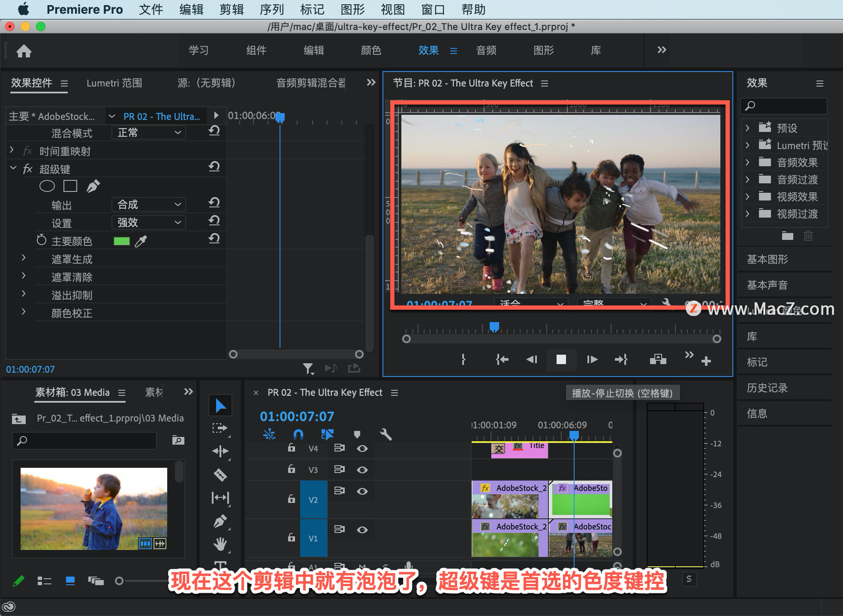The image size is (843, 616).
Task: Collapse the 超级键 effect group
Action: point(13,168)
